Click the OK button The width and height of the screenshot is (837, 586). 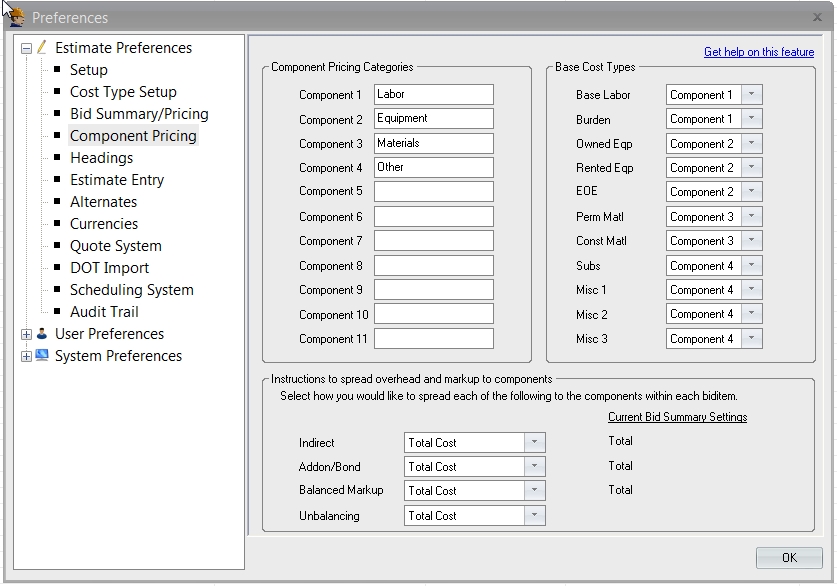tap(789, 559)
